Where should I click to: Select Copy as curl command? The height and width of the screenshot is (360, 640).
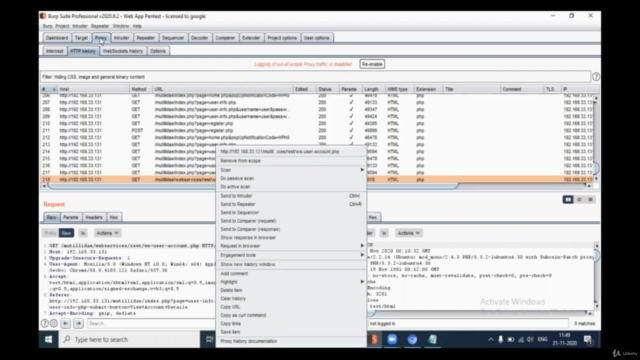[x=291, y=315]
